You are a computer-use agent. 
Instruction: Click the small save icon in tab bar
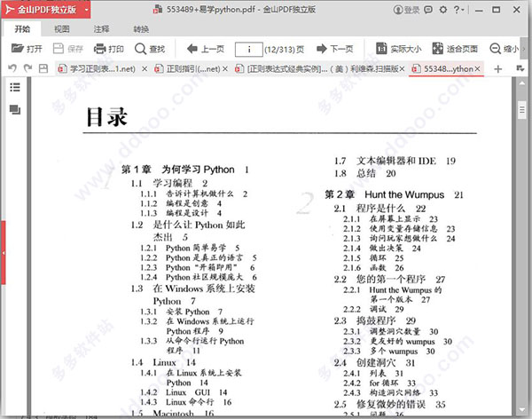point(43,68)
